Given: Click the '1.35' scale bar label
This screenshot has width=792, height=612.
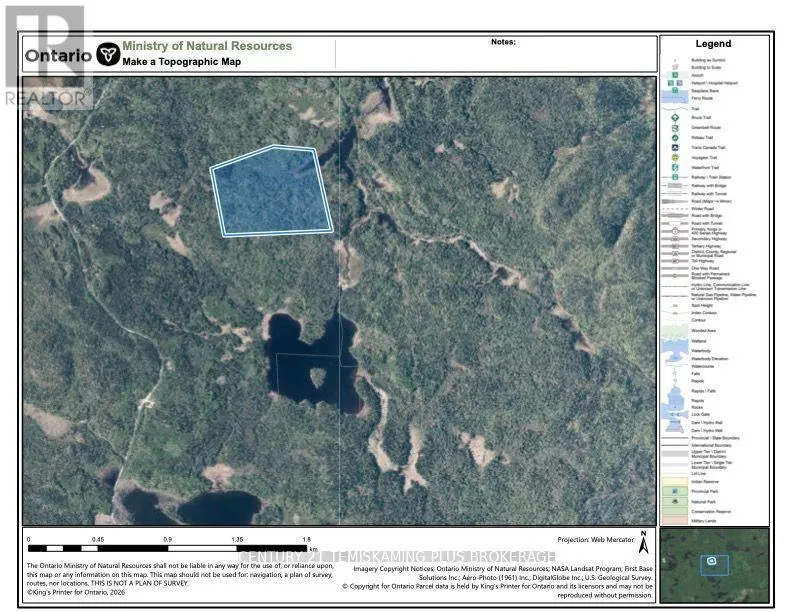Looking at the screenshot, I should point(237,540).
